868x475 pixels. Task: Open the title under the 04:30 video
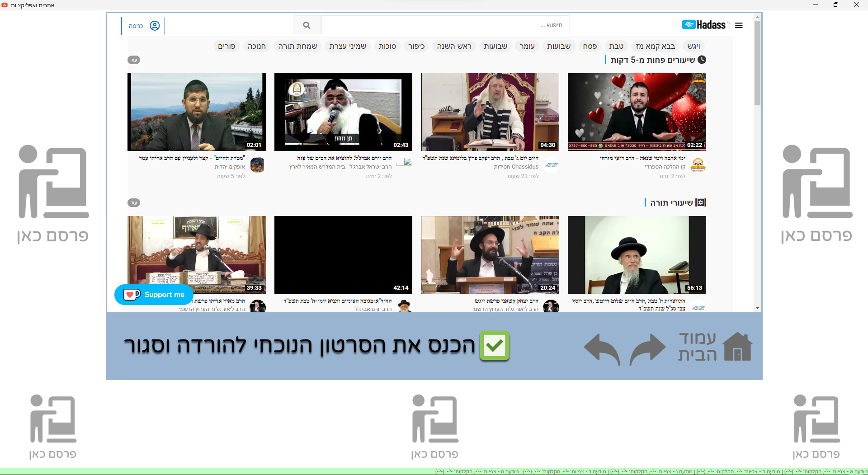[481, 158]
